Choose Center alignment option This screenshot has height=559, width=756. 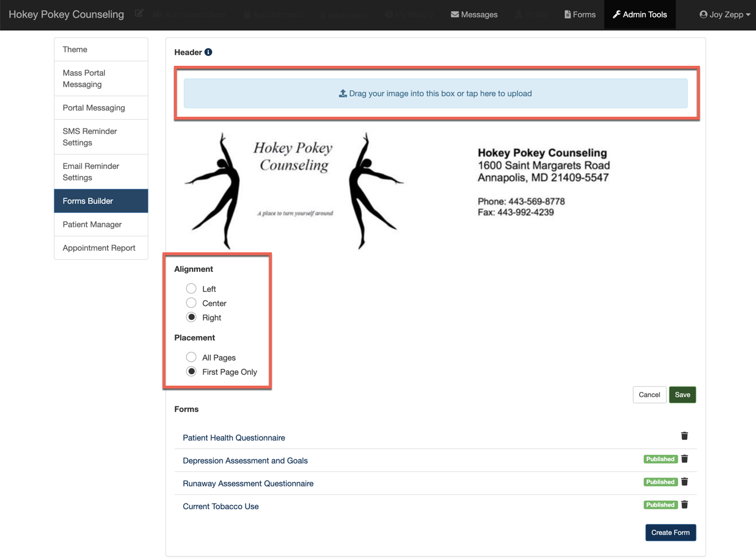(x=191, y=303)
